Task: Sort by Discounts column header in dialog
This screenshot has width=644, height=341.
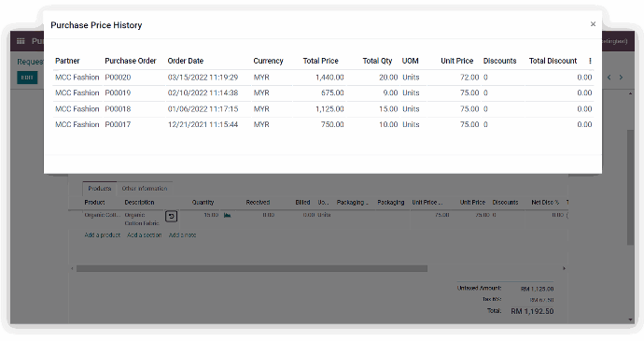Action: [x=500, y=61]
